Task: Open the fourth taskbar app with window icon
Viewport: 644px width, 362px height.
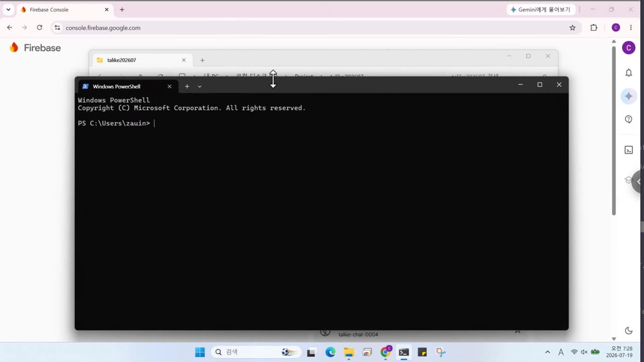Action: (x=367, y=352)
